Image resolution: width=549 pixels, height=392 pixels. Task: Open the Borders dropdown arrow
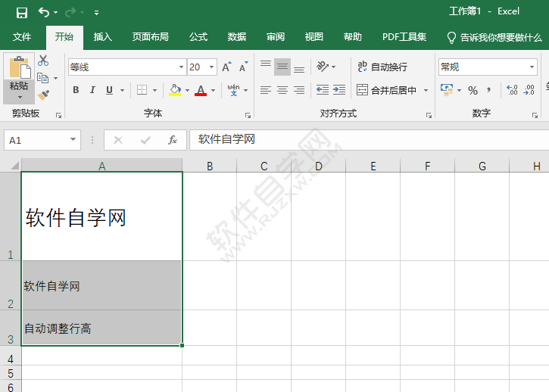tap(154, 90)
